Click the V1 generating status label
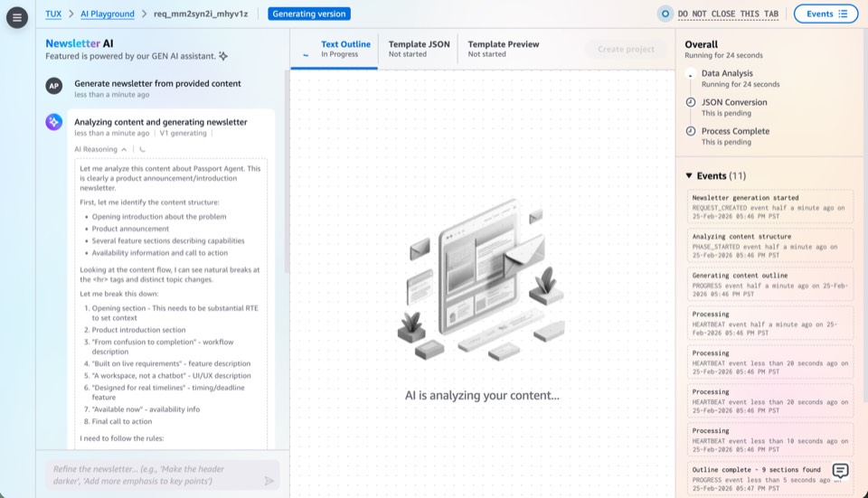This screenshot has width=868, height=498. (183, 134)
